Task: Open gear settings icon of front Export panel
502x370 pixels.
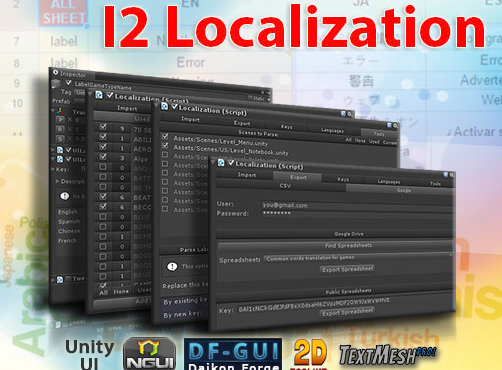Action: 452,175
